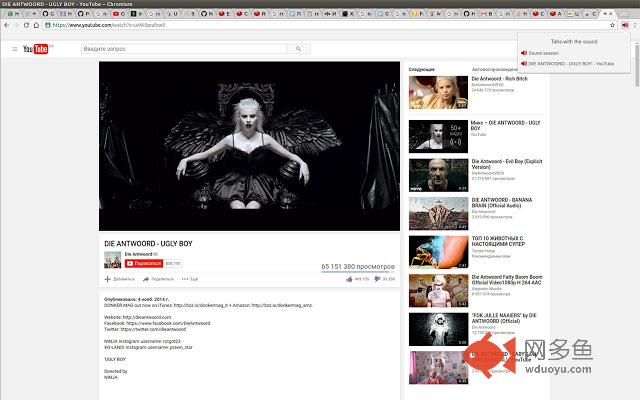
Task: Focus the YouTube search input field
Action: point(184,49)
